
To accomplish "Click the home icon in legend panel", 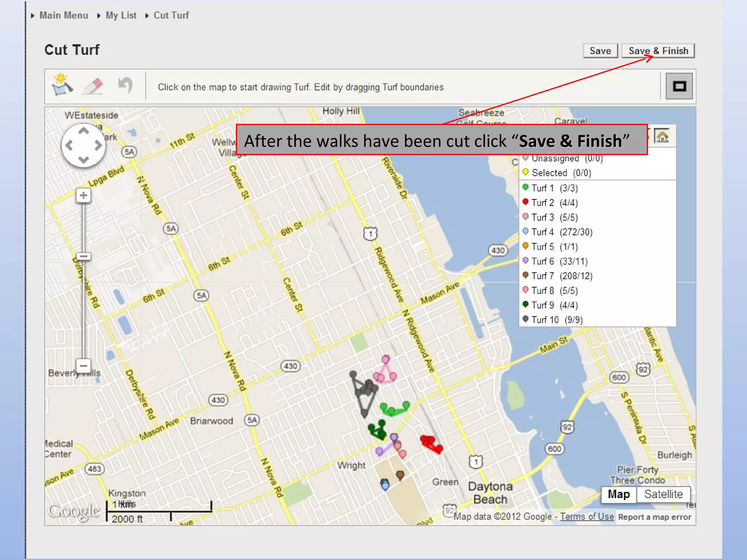I will tap(662, 137).
